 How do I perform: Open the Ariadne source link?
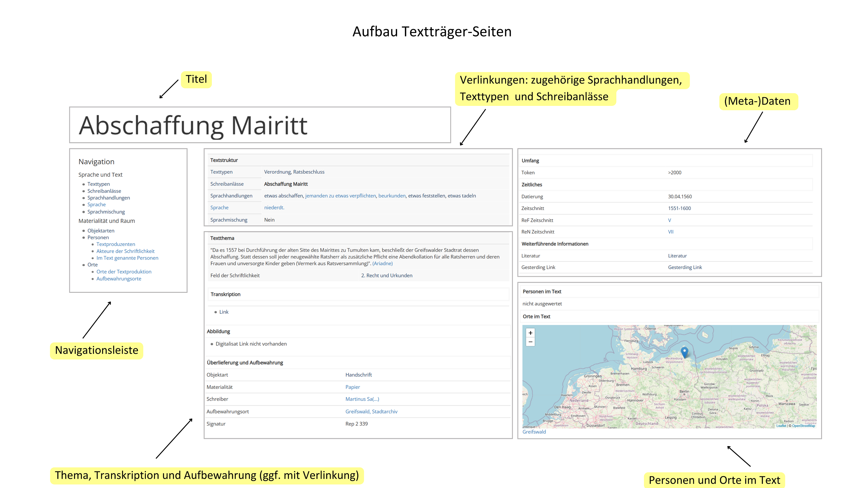click(382, 263)
